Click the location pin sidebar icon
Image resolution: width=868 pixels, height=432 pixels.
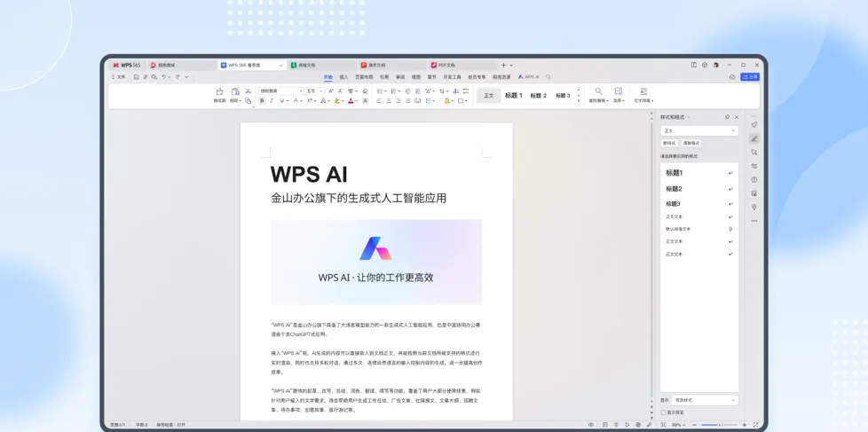pyautogui.click(x=754, y=208)
